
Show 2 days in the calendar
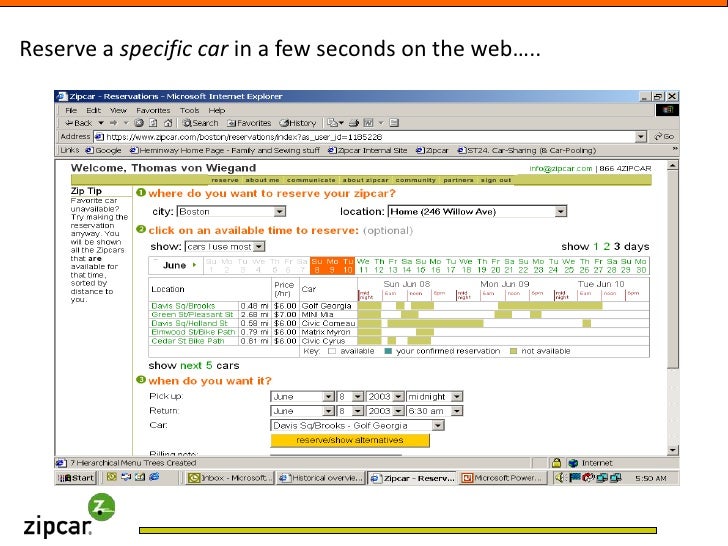pyautogui.click(x=606, y=247)
